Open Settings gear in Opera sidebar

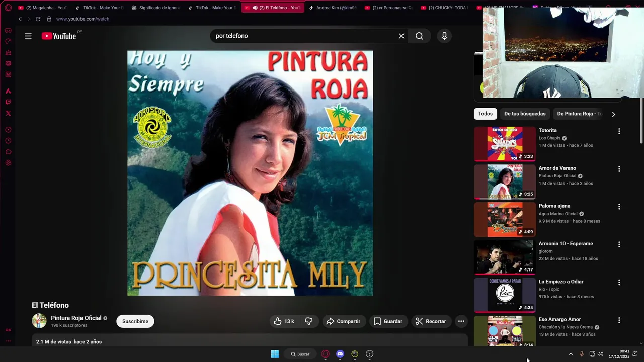point(8,163)
